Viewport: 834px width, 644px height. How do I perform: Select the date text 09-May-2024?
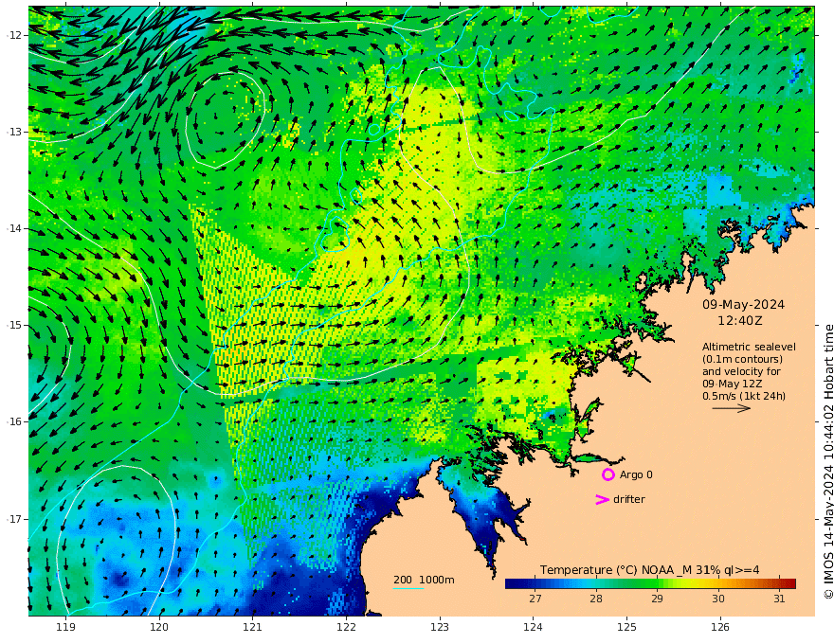pyautogui.click(x=743, y=304)
